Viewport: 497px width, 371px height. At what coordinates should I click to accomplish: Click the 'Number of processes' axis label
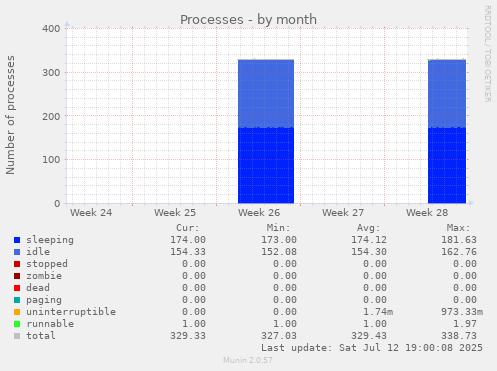tap(10, 115)
